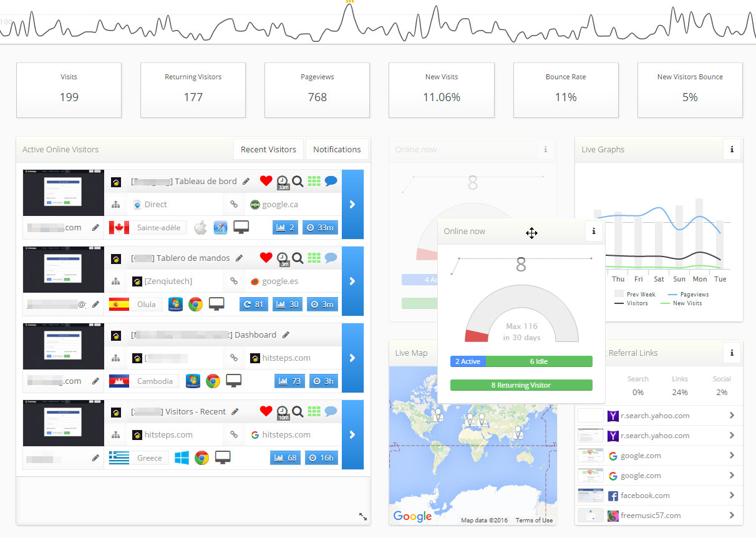
Task: Click the pencil icon next to Tableau de bord
Action: click(246, 181)
